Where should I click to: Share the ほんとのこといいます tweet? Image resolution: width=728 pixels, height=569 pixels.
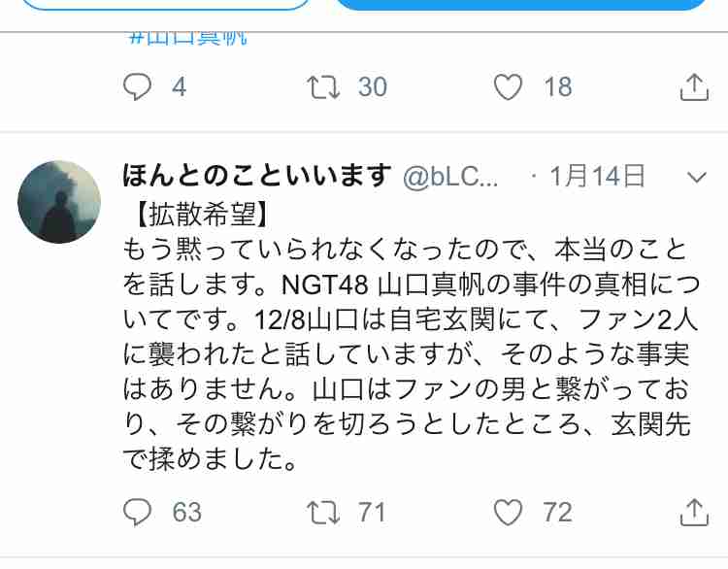click(694, 513)
